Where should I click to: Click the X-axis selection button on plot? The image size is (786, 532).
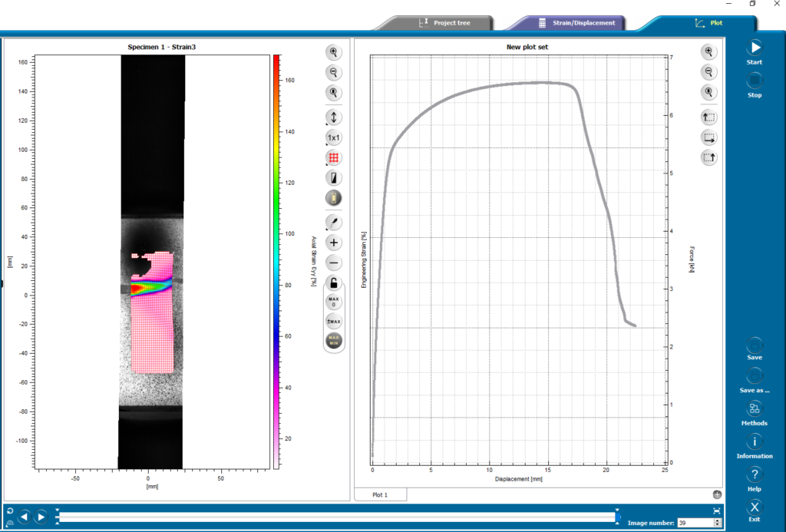tap(708, 138)
